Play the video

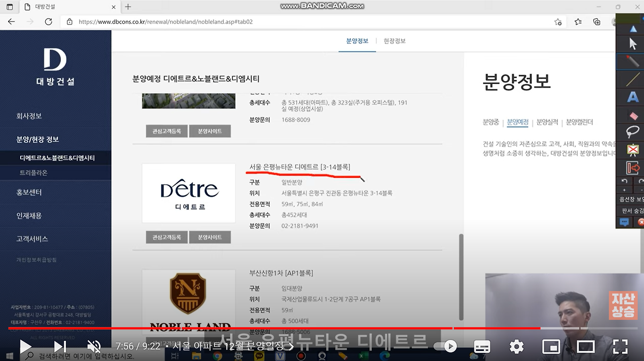point(25,346)
